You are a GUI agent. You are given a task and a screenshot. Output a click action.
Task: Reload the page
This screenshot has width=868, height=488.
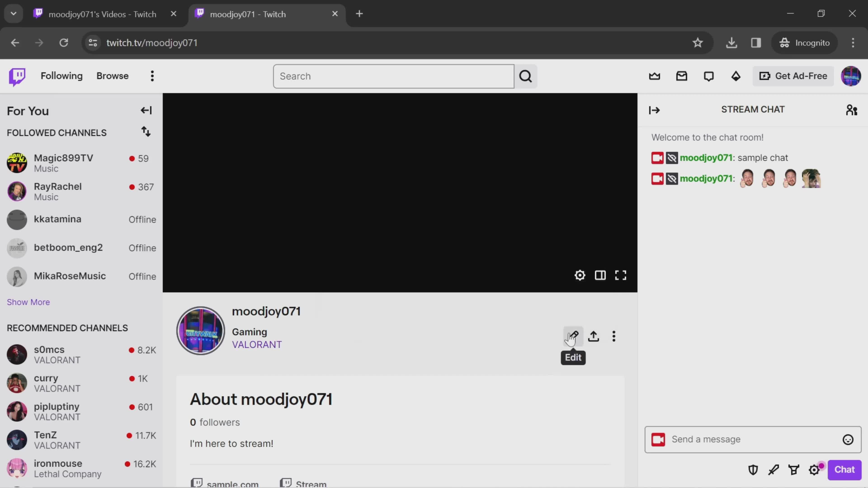coord(64,43)
